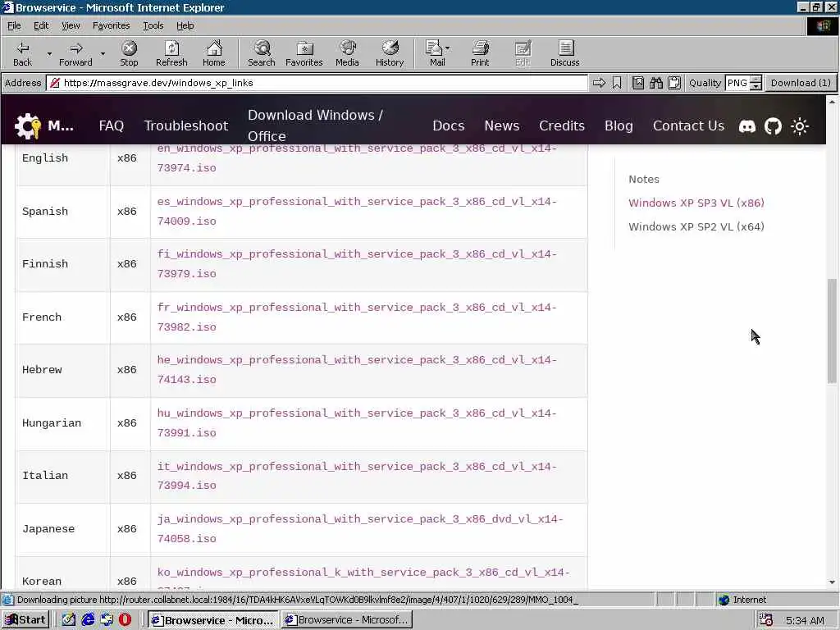
Task: Open the Contact Us link
Action: pyautogui.click(x=688, y=126)
